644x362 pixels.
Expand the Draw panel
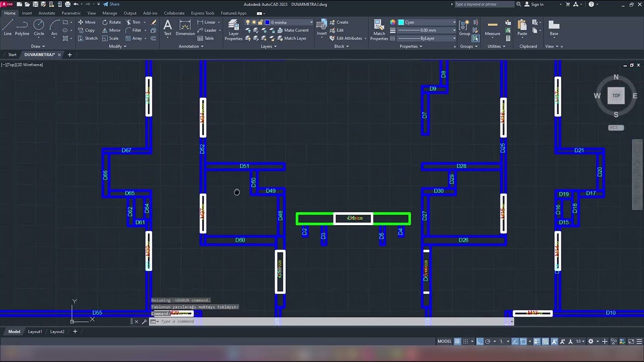pyautogui.click(x=37, y=46)
